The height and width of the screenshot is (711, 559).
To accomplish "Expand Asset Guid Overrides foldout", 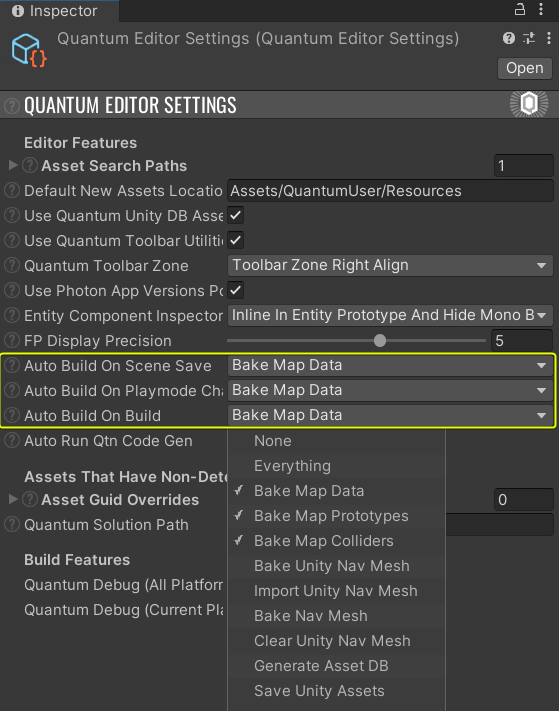I will (x=13, y=499).
